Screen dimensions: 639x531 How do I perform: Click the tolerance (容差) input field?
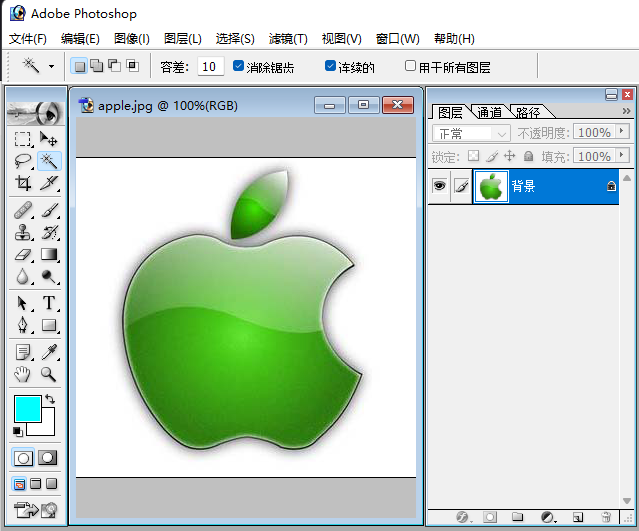[x=210, y=66]
